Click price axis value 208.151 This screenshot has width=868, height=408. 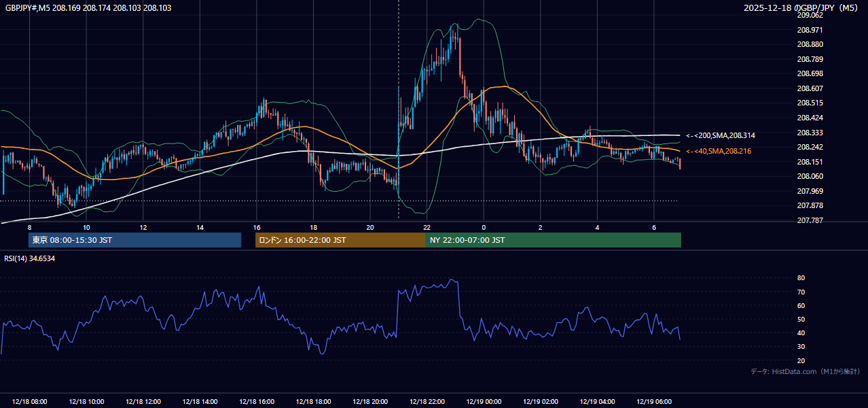[810, 162]
